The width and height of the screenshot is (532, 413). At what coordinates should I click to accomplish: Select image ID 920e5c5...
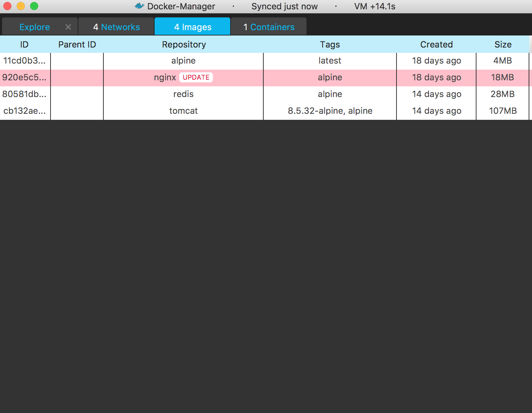point(24,77)
